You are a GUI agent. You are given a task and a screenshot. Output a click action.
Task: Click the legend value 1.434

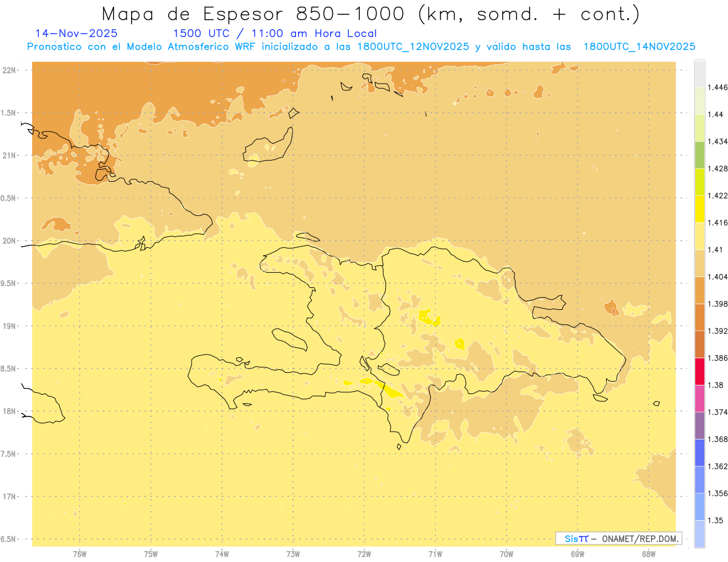pyautogui.click(x=718, y=142)
